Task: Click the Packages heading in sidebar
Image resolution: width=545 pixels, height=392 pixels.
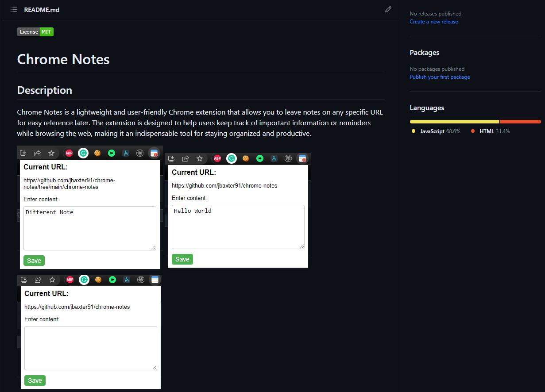Action: (x=425, y=53)
